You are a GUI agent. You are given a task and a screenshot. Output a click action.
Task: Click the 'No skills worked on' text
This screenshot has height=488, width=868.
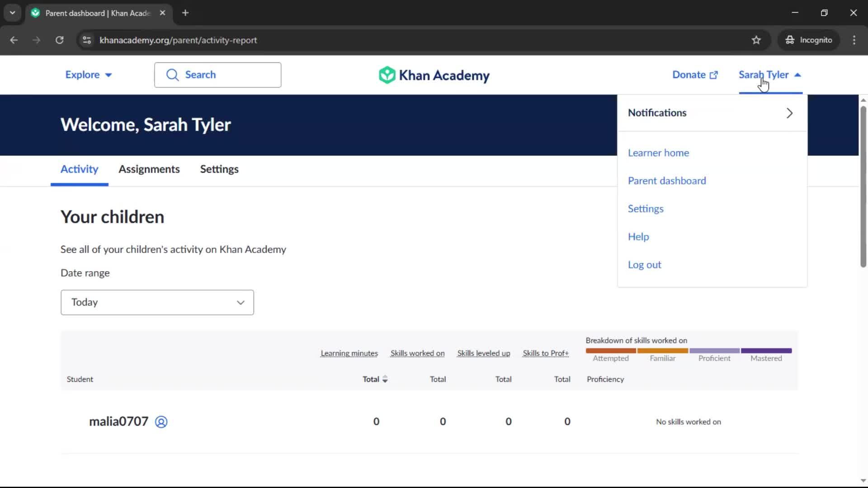pyautogui.click(x=688, y=422)
